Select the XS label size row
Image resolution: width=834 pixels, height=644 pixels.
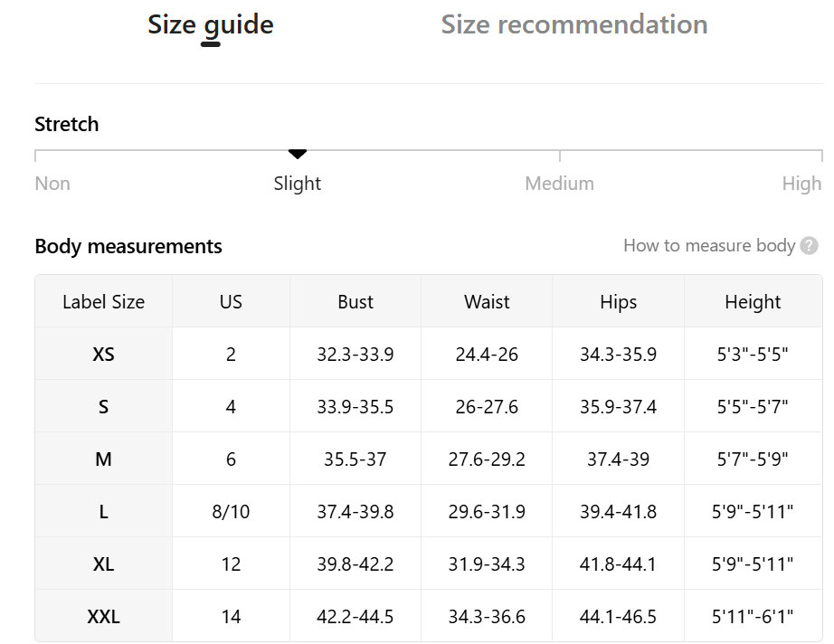(x=104, y=355)
